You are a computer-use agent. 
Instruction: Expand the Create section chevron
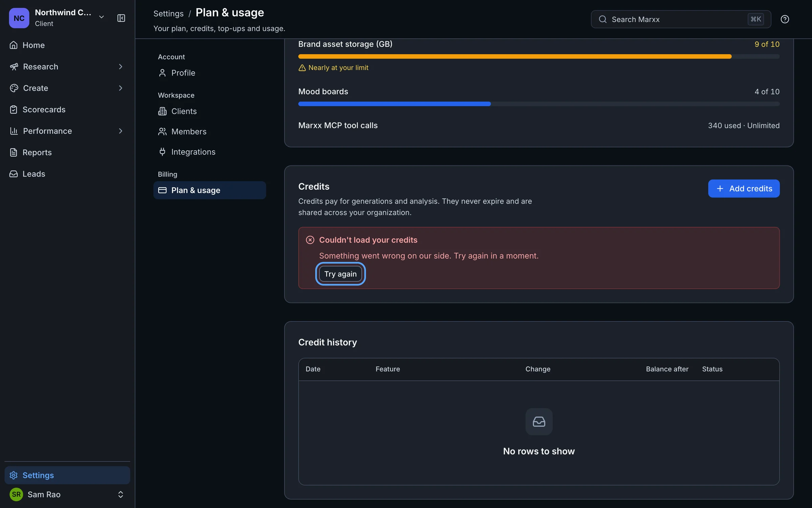(120, 88)
